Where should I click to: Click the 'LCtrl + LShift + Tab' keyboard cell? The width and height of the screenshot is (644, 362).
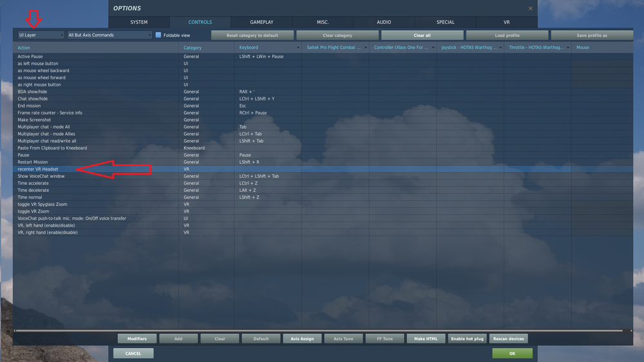point(268,176)
